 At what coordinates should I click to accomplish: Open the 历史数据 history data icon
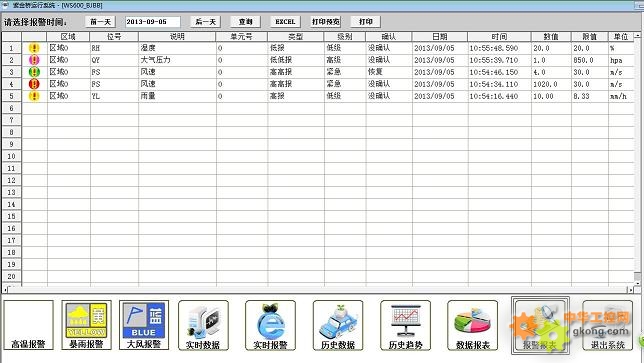[x=338, y=325]
